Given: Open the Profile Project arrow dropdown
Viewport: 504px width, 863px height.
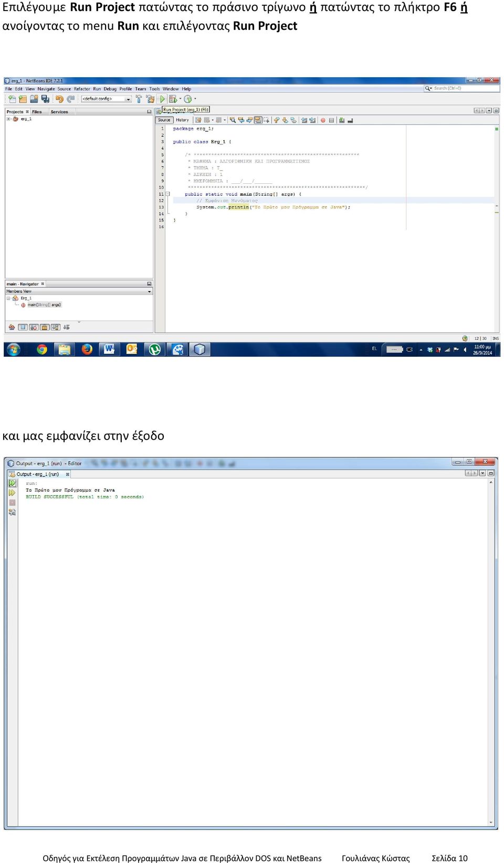Looking at the screenshot, I should (x=195, y=99).
